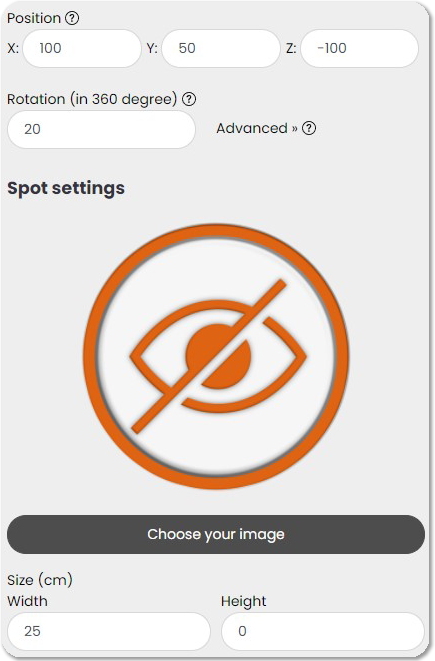Focus the Width size field

point(109,631)
